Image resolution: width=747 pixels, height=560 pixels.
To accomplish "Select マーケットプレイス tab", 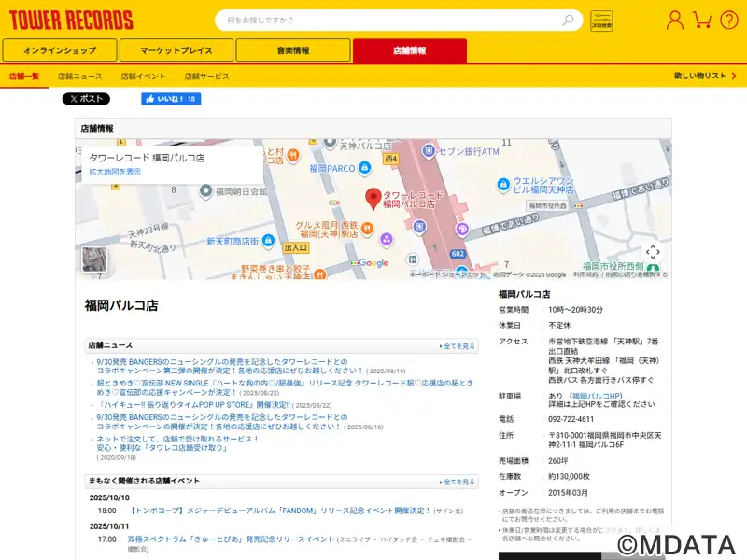I will [x=176, y=50].
